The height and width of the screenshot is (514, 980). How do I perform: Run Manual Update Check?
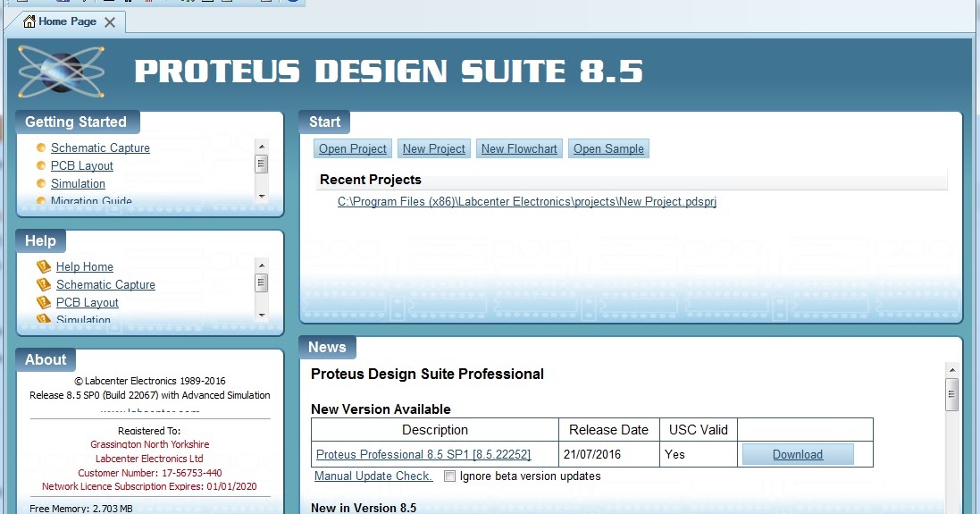coord(373,476)
